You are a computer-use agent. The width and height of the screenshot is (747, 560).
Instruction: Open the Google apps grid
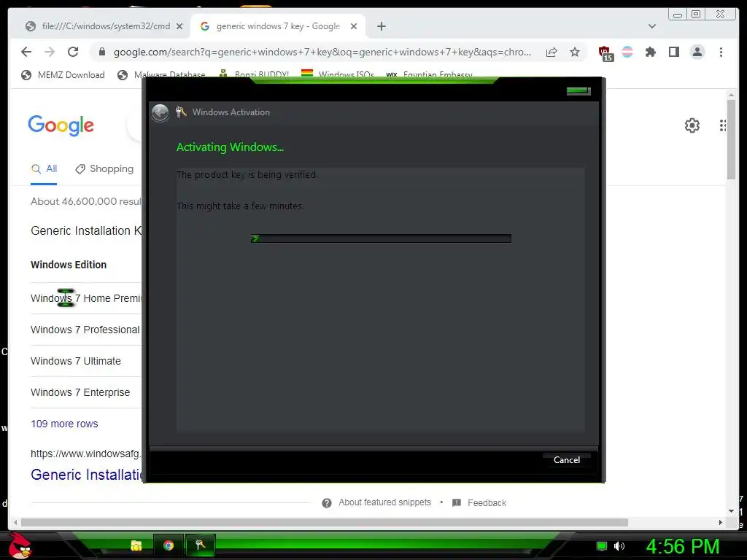[x=723, y=125]
